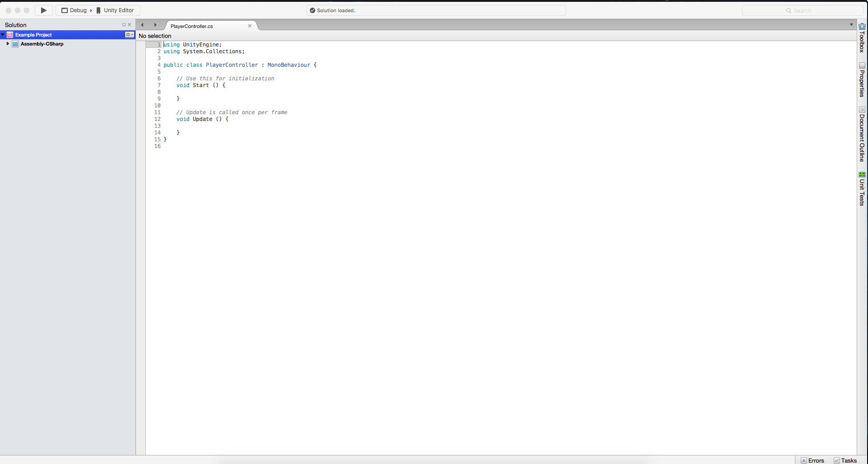The image size is (868, 464).
Task: Click the Run play button
Action: point(44,10)
